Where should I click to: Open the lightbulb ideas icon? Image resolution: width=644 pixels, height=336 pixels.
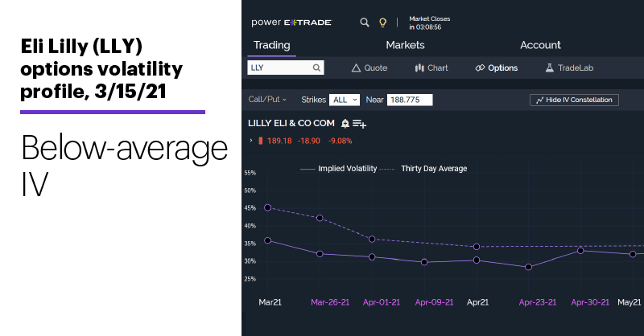[x=382, y=23]
